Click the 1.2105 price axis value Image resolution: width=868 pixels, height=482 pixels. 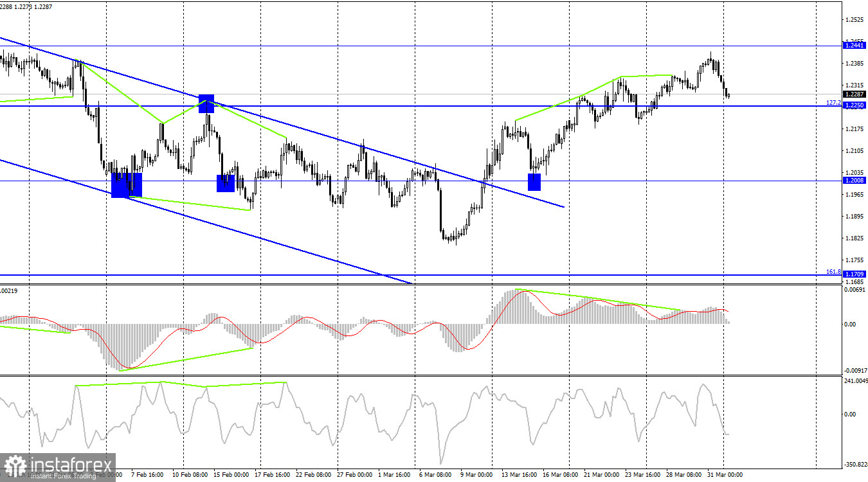coord(854,151)
